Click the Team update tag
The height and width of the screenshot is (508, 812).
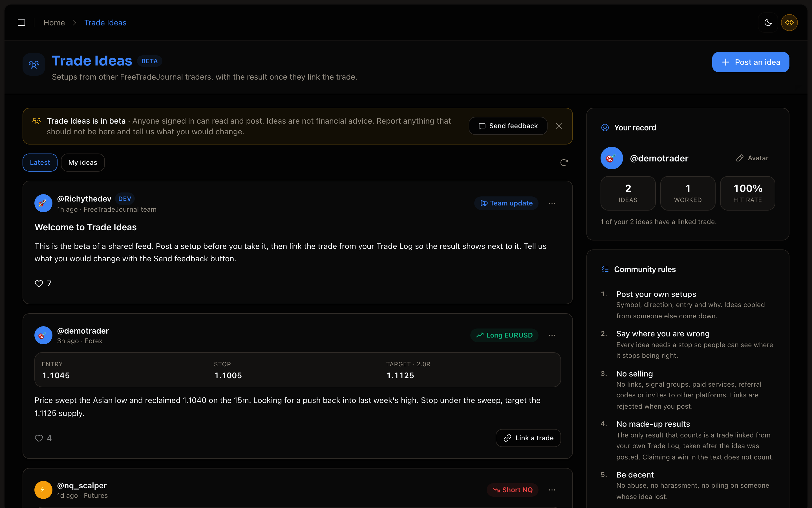(506, 203)
